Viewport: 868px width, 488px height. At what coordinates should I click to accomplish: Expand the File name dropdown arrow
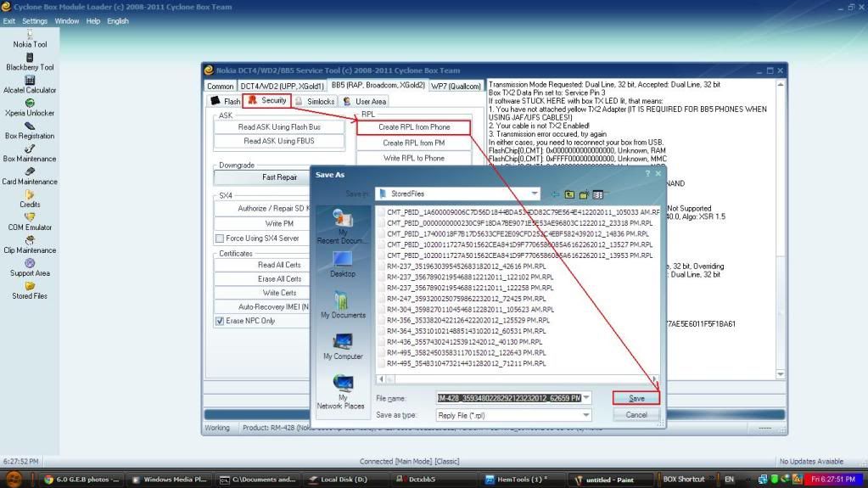point(585,398)
